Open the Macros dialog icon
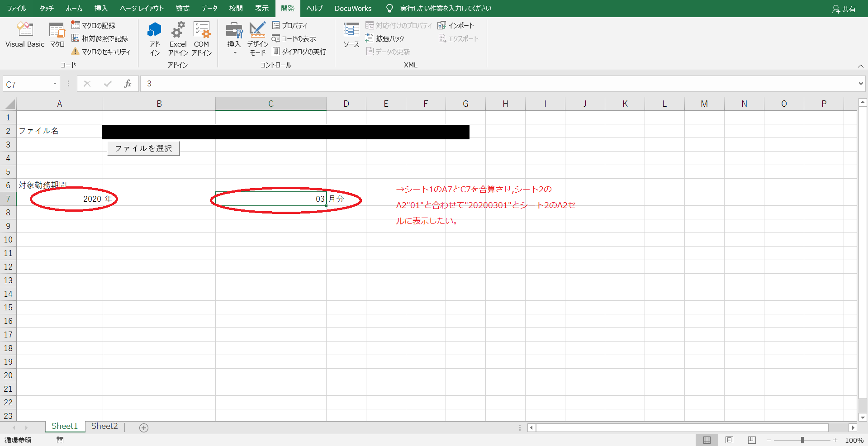Screen dimensions: 868x446 tap(57, 35)
